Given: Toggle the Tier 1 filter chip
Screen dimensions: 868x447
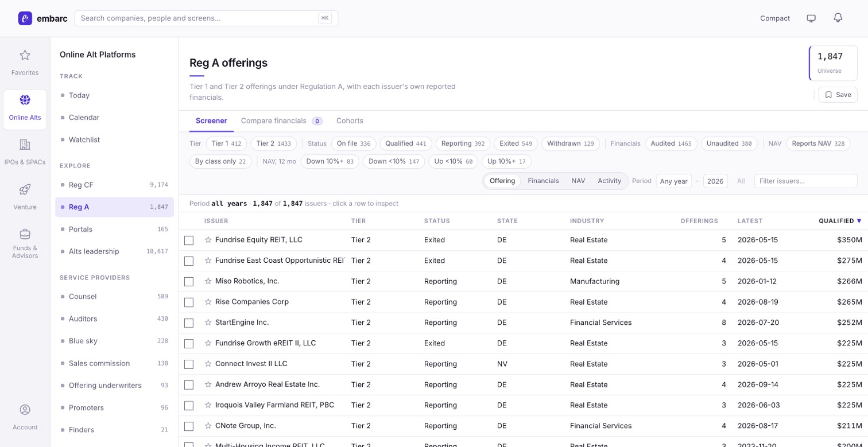Looking at the screenshot, I should [226, 143].
